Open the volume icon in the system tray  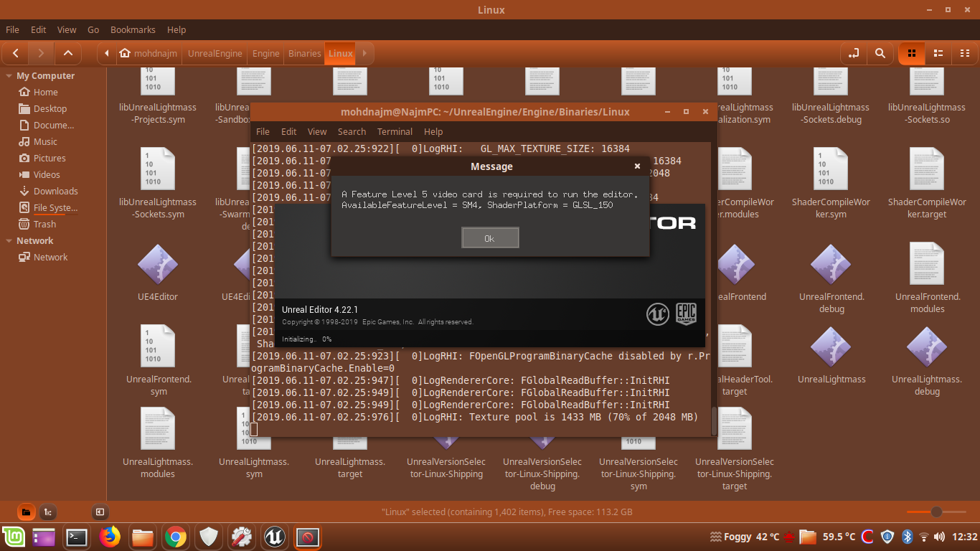(940, 537)
